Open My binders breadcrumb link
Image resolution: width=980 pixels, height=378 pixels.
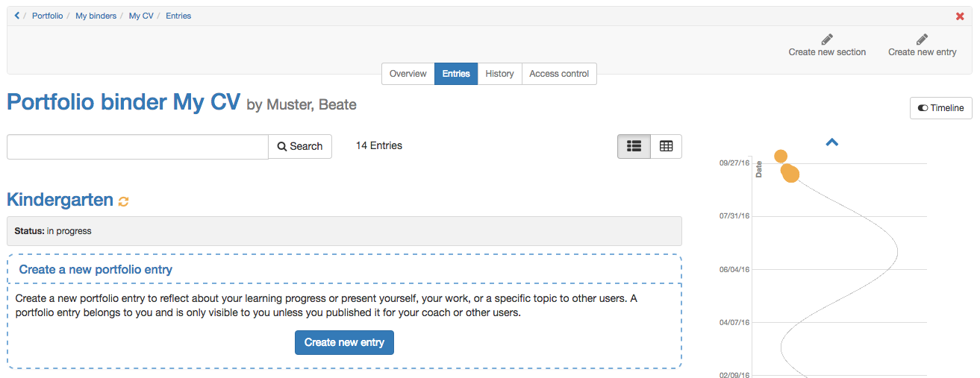click(96, 16)
